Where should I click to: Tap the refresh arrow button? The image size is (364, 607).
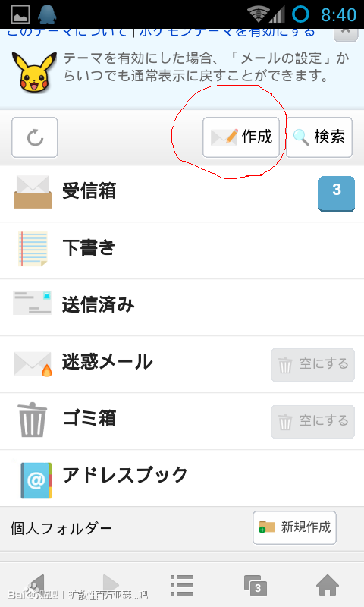tap(34, 137)
